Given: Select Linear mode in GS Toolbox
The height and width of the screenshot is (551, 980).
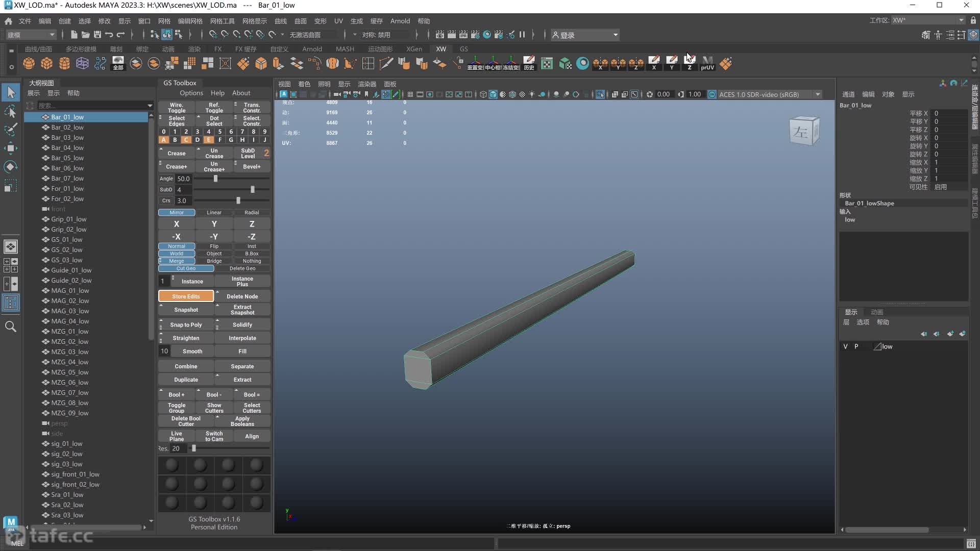Looking at the screenshot, I should 214,212.
